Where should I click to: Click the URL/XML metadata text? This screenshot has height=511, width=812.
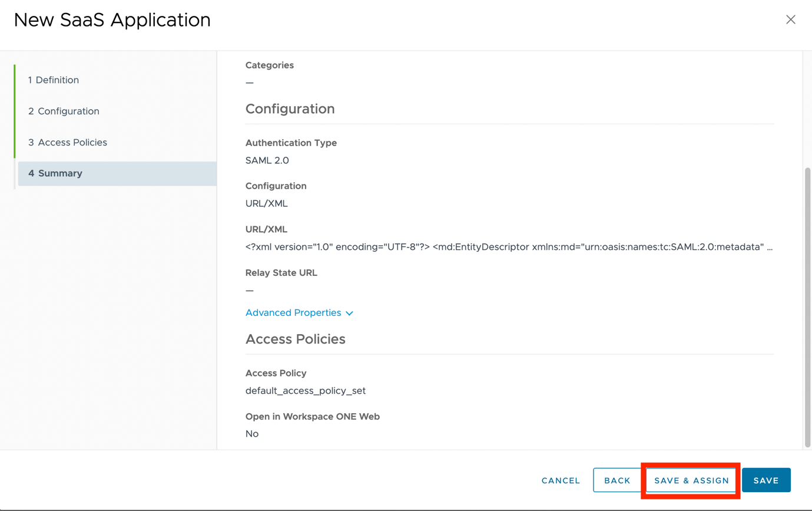click(509, 247)
